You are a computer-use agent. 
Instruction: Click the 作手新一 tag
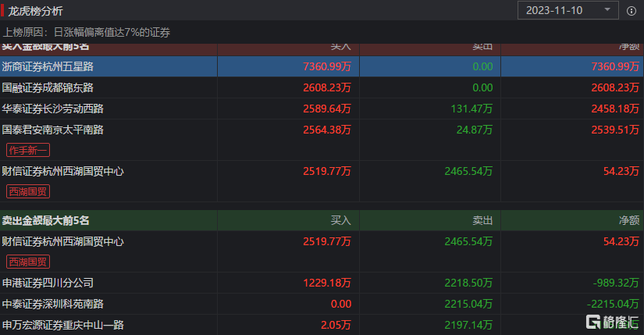(28, 150)
